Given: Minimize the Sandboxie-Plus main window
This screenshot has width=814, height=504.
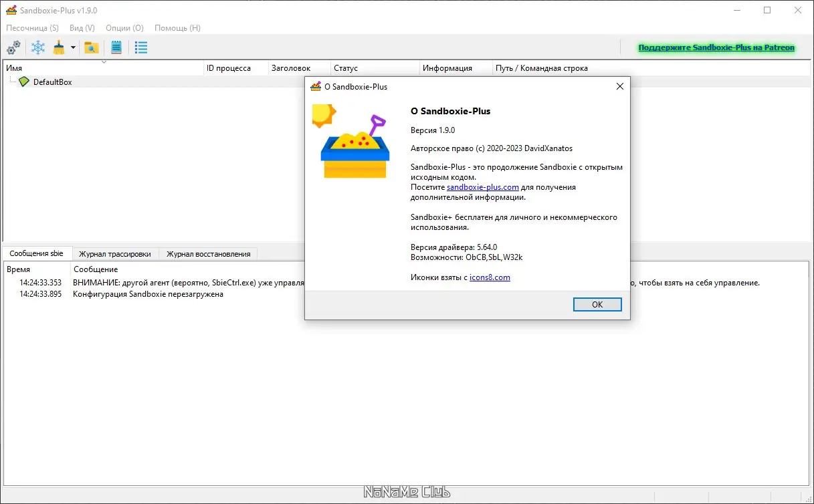Looking at the screenshot, I should click(x=736, y=10).
